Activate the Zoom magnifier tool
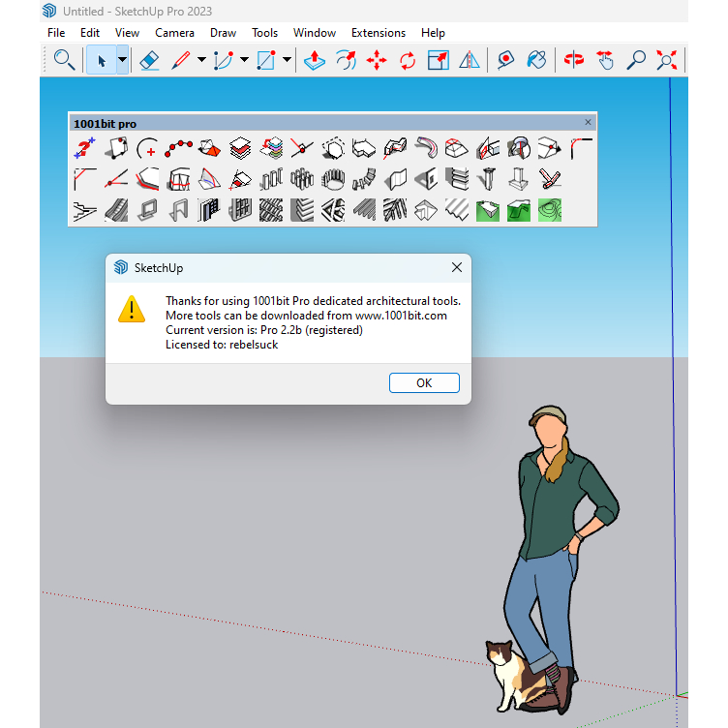Image resolution: width=728 pixels, height=728 pixels. coord(636,60)
